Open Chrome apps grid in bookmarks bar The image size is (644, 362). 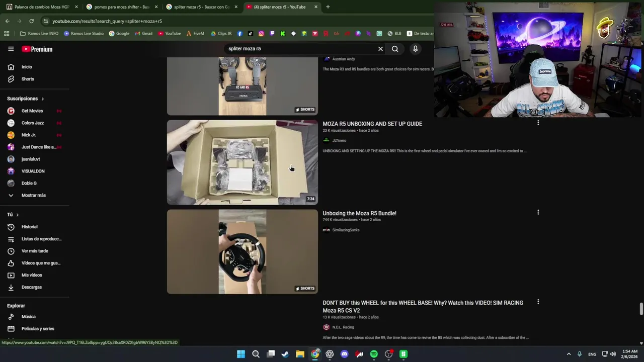[7, 34]
